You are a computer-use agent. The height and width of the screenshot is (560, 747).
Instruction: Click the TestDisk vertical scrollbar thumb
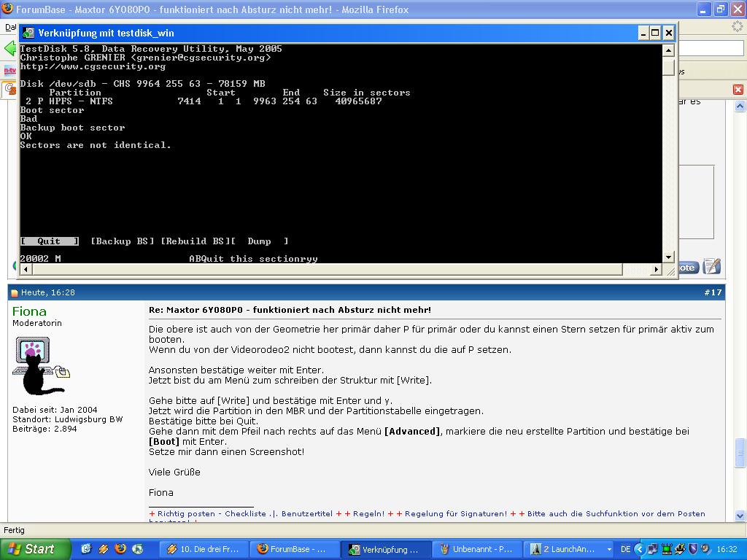coord(668,67)
